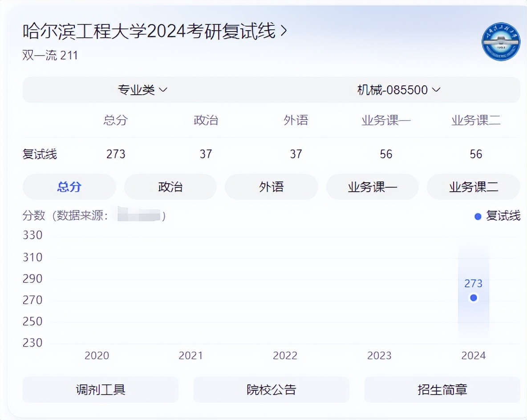Click the 2020 year label on the axis
527x420 pixels.
(x=97, y=355)
